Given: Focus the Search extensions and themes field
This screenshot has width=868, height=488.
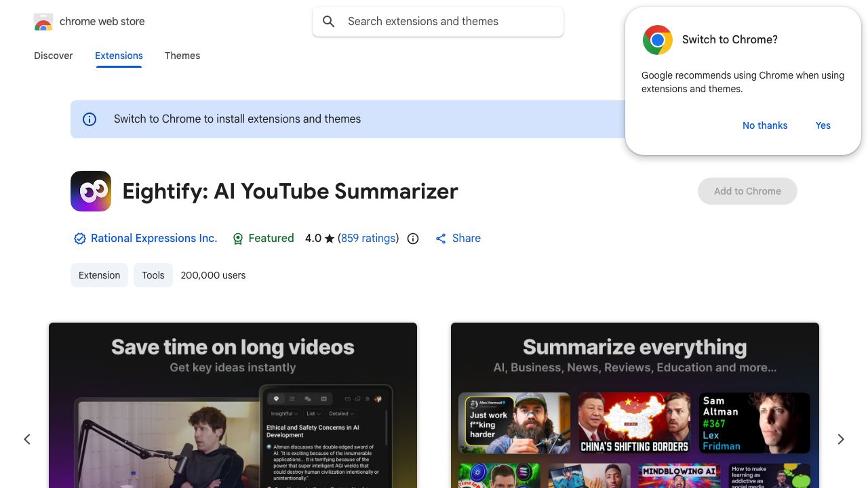Looking at the screenshot, I should coord(438,22).
